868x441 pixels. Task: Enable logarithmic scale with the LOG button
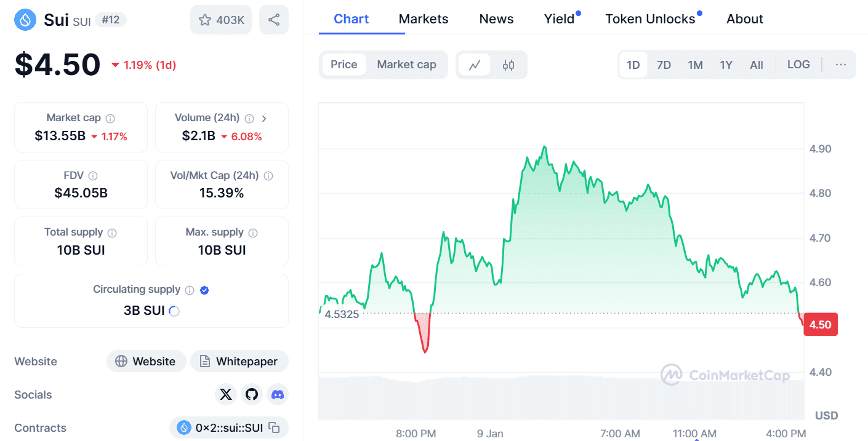798,64
